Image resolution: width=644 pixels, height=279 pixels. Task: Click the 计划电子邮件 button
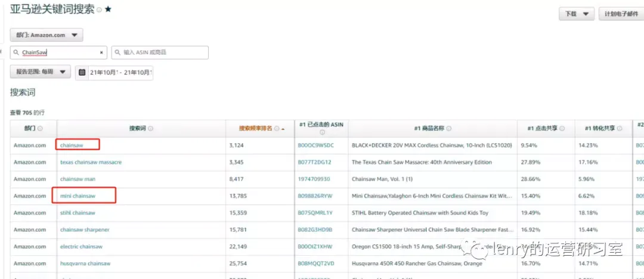(x=621, y=14)
